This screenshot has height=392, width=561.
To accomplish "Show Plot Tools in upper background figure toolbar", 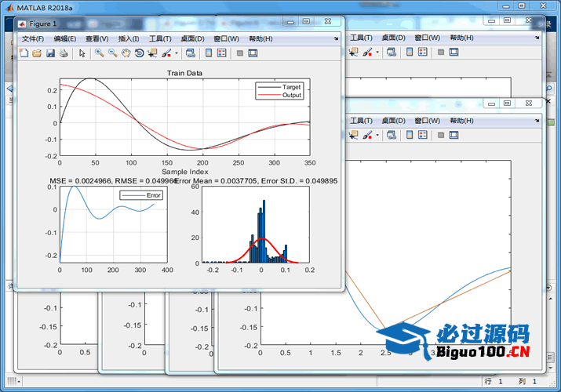I will (x=454, y=53).
